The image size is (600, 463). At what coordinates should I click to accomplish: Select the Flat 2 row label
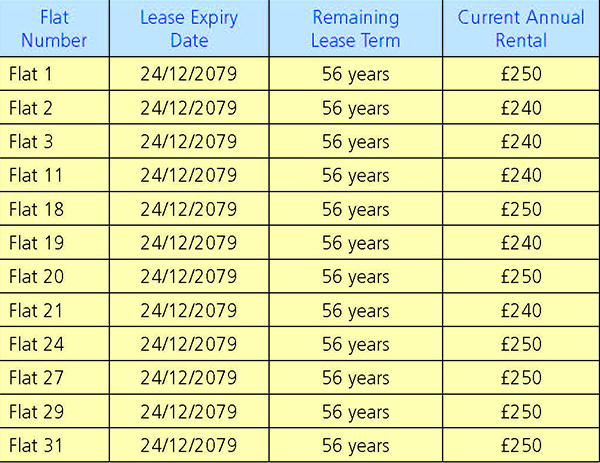[31, 108]
